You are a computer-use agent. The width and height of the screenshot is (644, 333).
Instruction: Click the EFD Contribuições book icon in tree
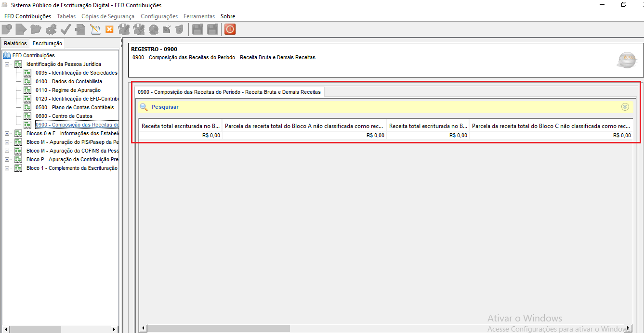(x=7, y=55)
